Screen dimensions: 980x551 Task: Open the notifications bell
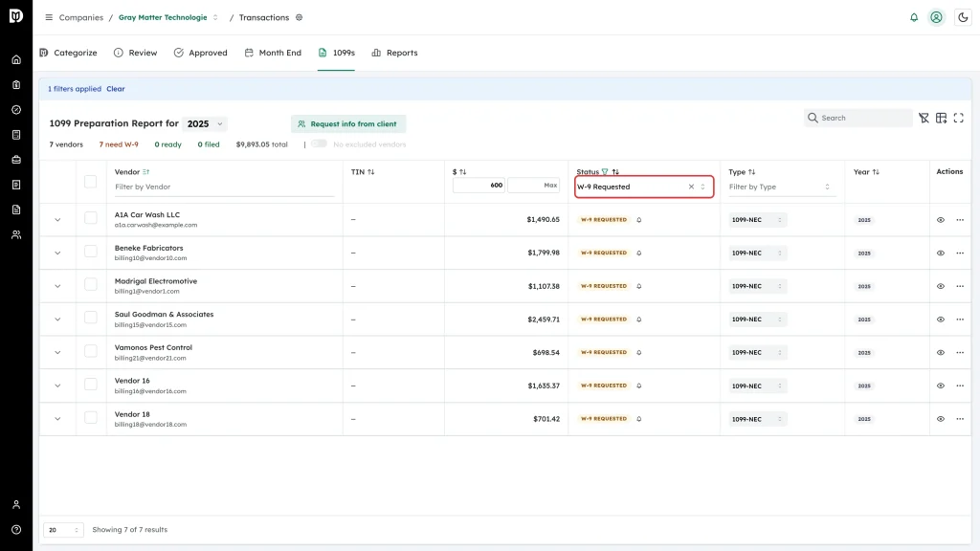[x=914, y=17]
